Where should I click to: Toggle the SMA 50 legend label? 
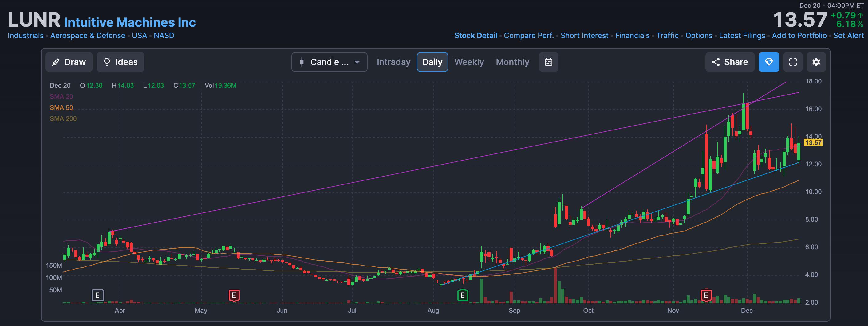click(x=61, y=108)
